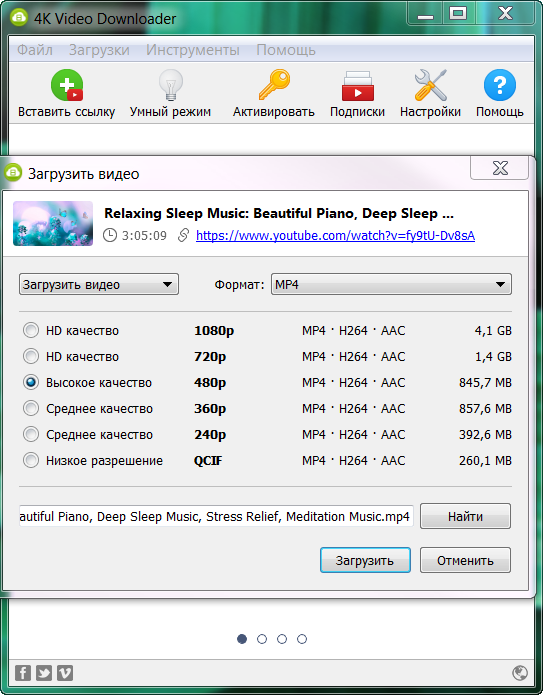Select 360p medium quality option
This screenshot has height=695, width=543.
(x=31, y=408)
